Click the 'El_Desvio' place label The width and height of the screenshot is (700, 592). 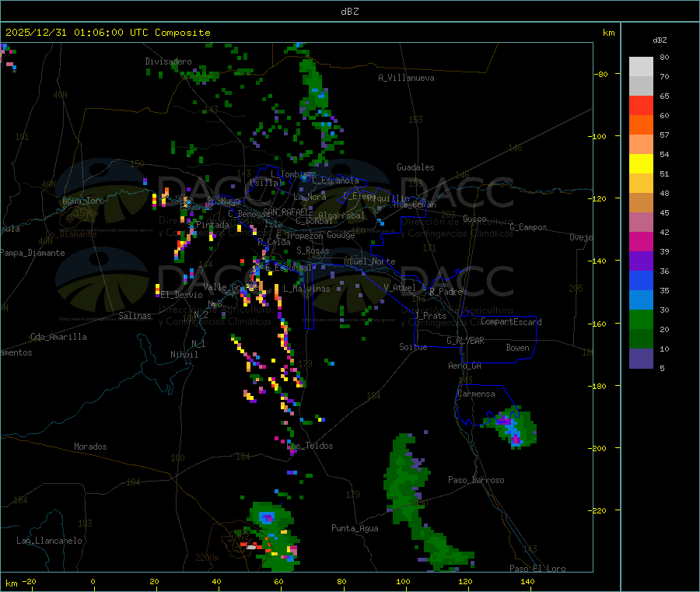click(x=182, y=295)
